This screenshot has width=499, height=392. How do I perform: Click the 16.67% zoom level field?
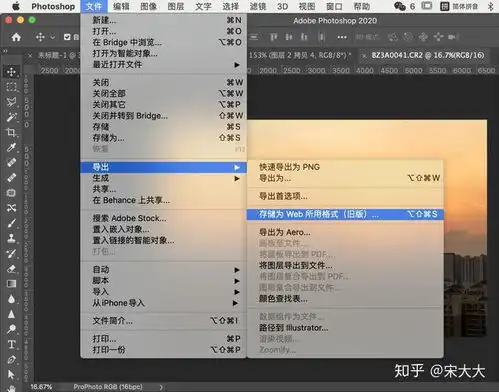click(x=41, y=387)
